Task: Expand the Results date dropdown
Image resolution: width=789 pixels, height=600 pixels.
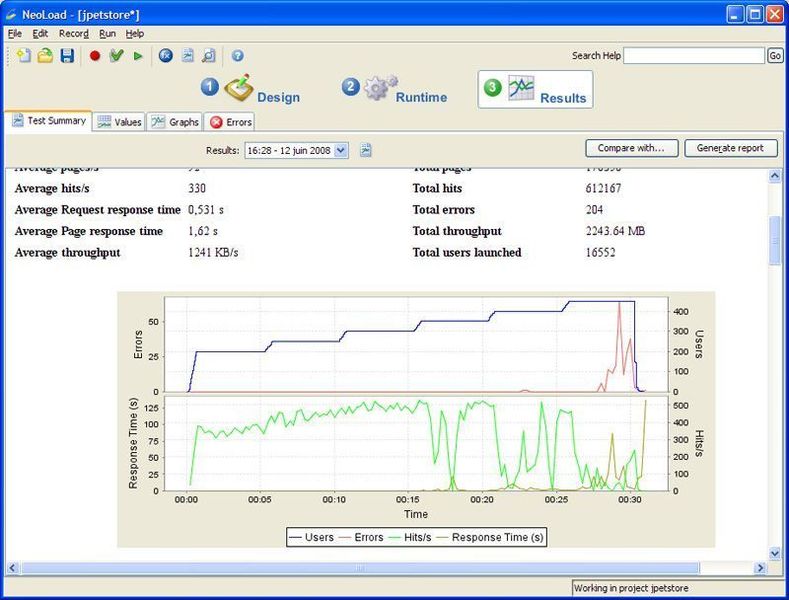Action: tap(341, 150)
